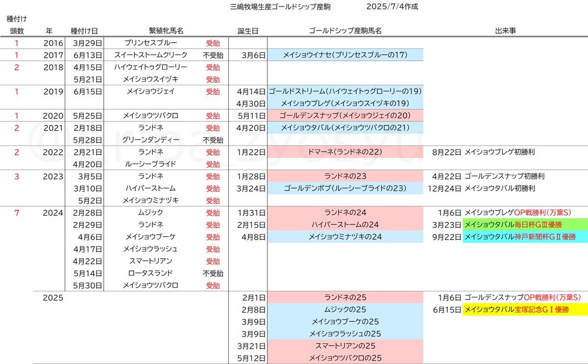Click the year cell 2025

point(53,297)
